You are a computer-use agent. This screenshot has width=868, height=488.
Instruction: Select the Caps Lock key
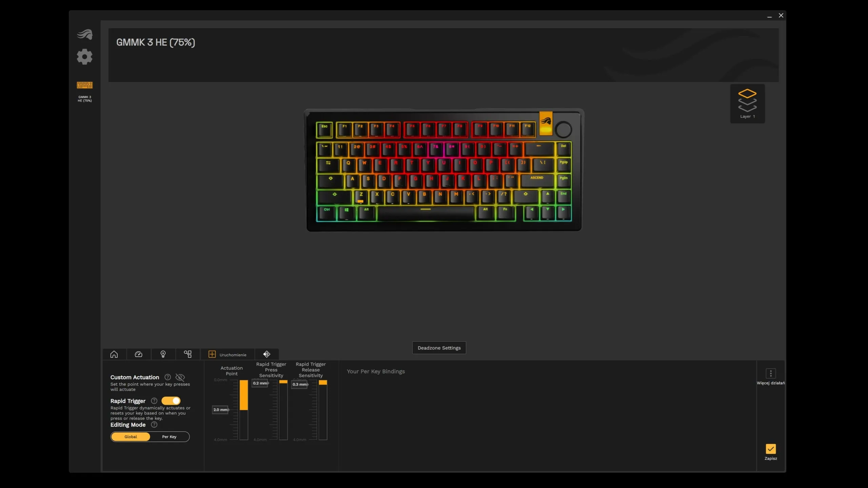331,181
